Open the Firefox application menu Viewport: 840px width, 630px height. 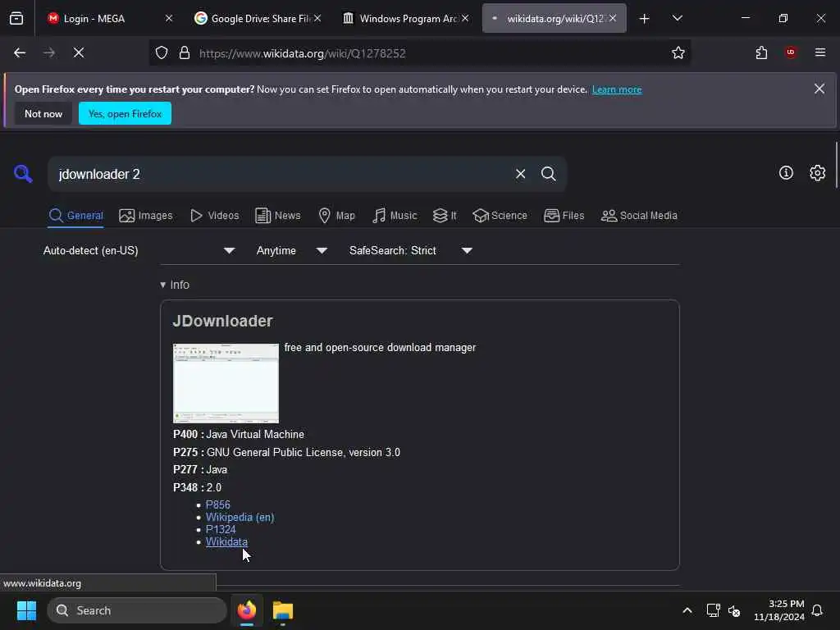[820, 52]
